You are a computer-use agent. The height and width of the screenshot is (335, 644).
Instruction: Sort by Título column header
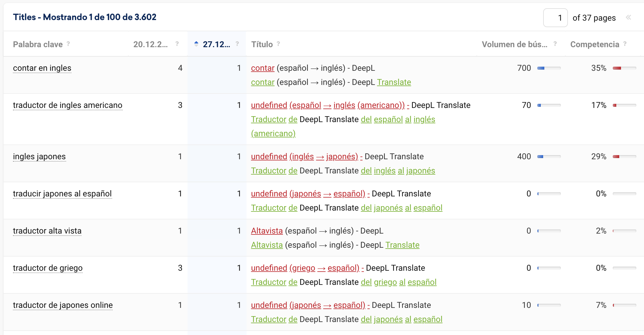point(262,44)
